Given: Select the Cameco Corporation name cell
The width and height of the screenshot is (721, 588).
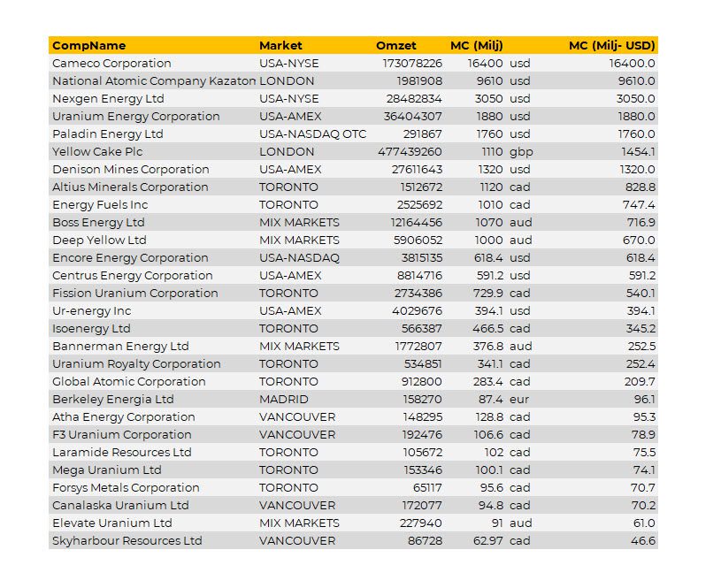Looking at the screenshot, I should (x=111, y=64).
